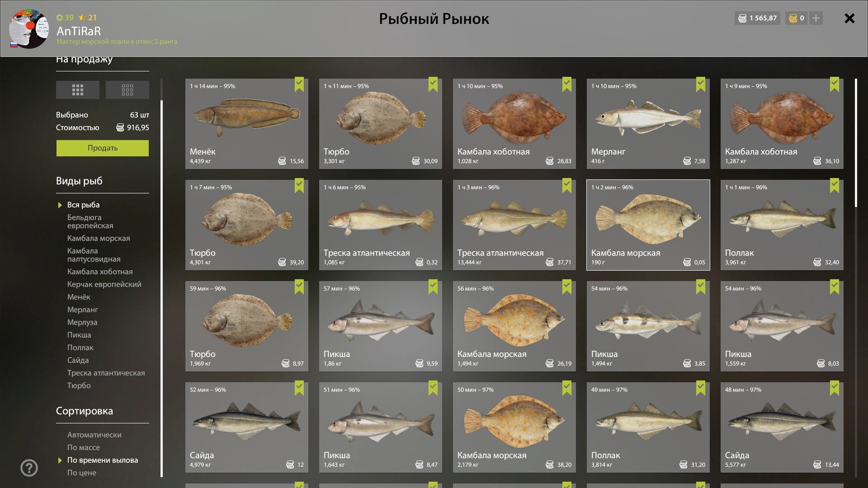The height and width of the screenshot is (488, 868).
Task: Uncheck selection flag on Мерланг 416 г
Action: pyautogui.click(x=701, y=84)
